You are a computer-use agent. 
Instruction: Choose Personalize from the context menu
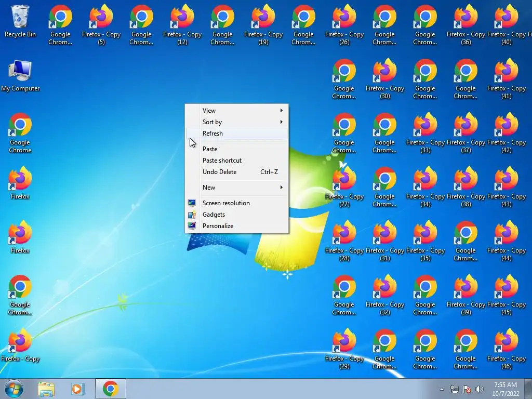(x=237, y=226)
